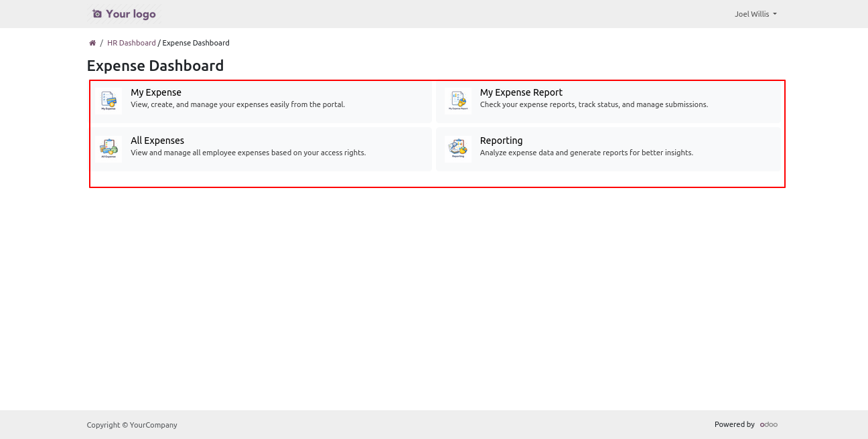The image size is (868, 439).
Task: Open the All Expenses card icon
Action: (108, 149)
